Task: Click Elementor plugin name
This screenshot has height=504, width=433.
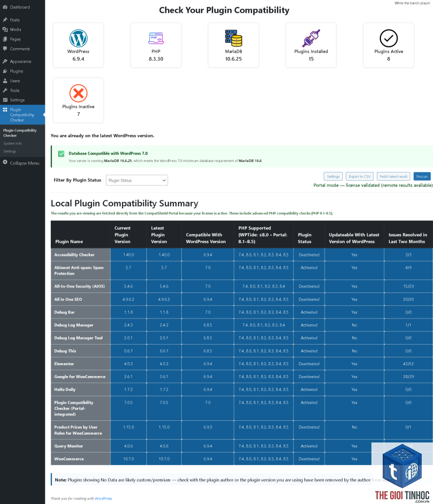Action: click(64, 364)
